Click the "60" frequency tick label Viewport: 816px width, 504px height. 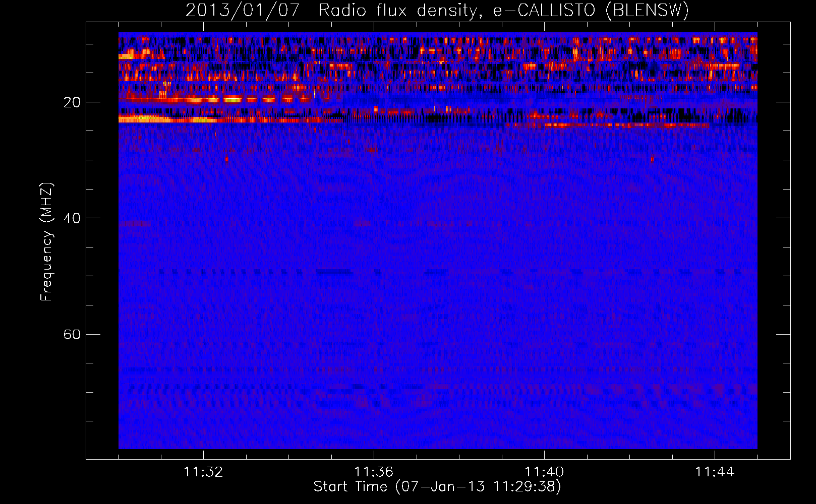point(72,334)
